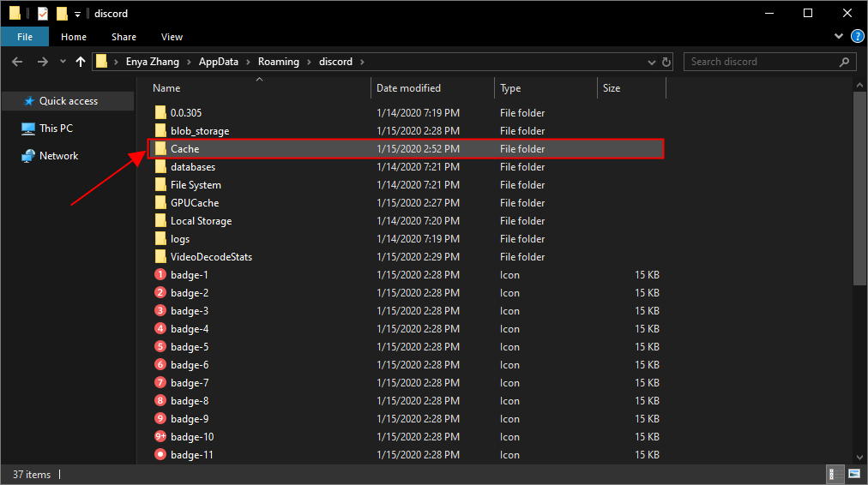Select the badge-1 icon file

(x=190, y=275)
